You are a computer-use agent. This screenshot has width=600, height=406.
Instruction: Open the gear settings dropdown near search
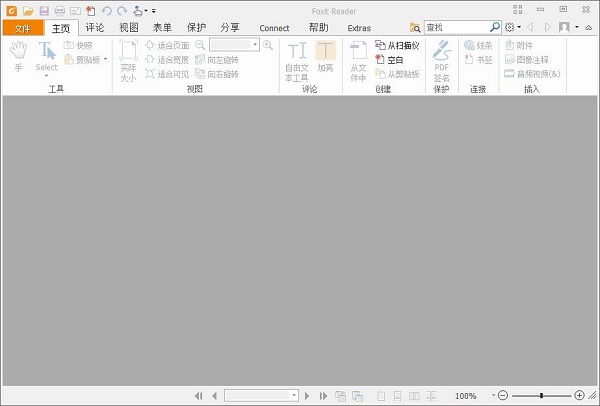[519, 27]
